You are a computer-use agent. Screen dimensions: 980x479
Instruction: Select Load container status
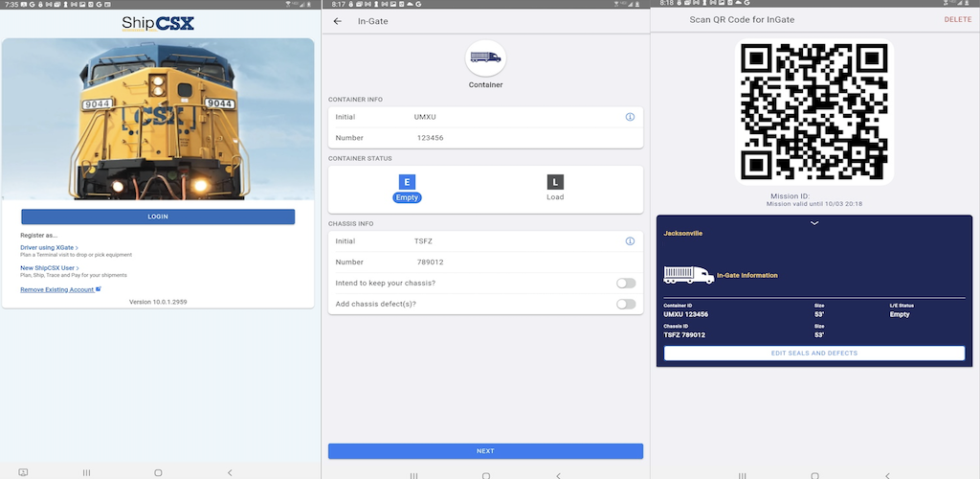pos(555,188)
